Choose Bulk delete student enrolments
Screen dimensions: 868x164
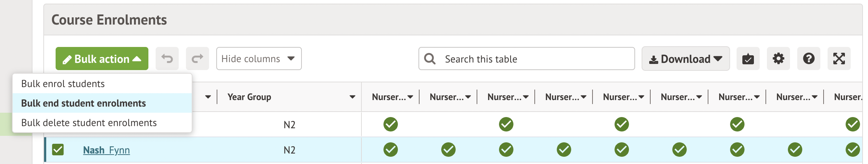click(89, 123)
